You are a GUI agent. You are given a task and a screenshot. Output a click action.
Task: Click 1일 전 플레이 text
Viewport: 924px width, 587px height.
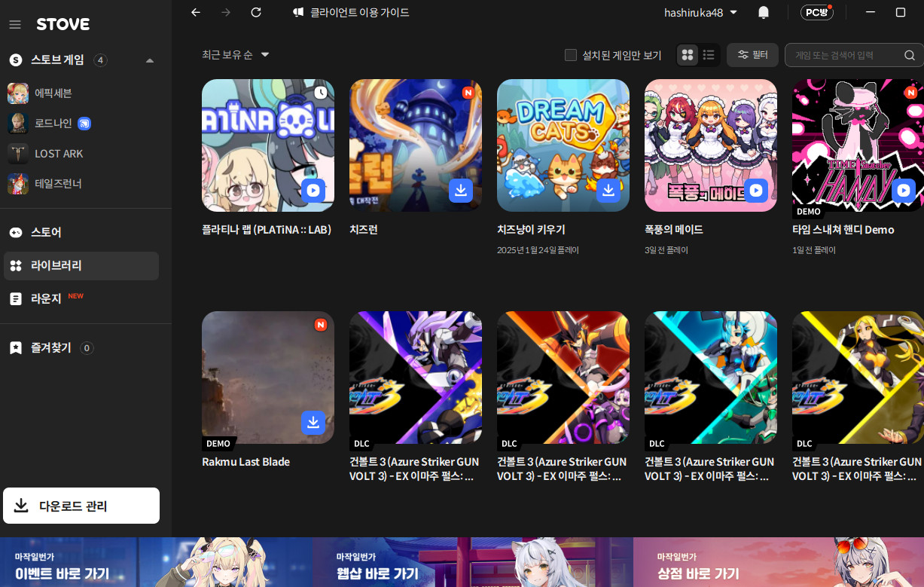(x=814, y=250)
